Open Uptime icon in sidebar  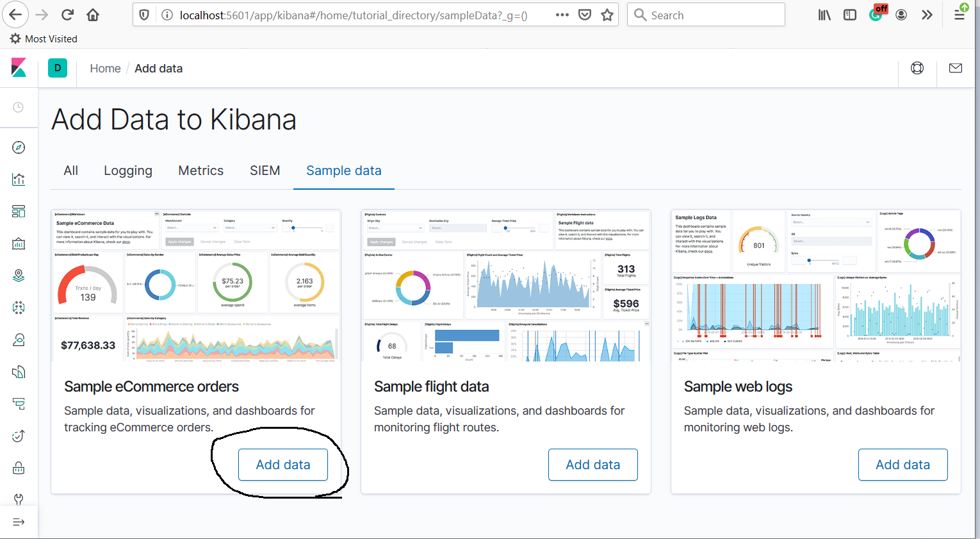19,436
